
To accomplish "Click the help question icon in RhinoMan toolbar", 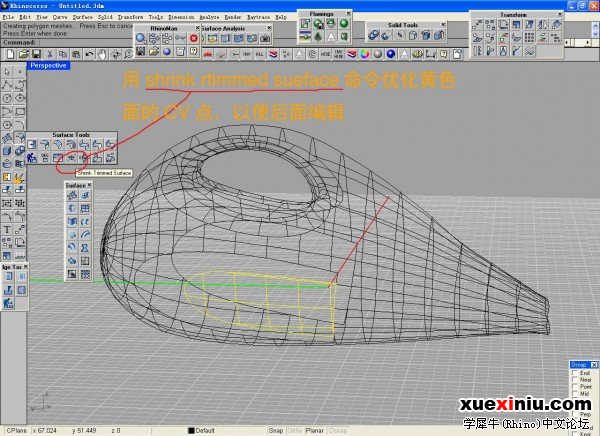I will pos(194,51).
